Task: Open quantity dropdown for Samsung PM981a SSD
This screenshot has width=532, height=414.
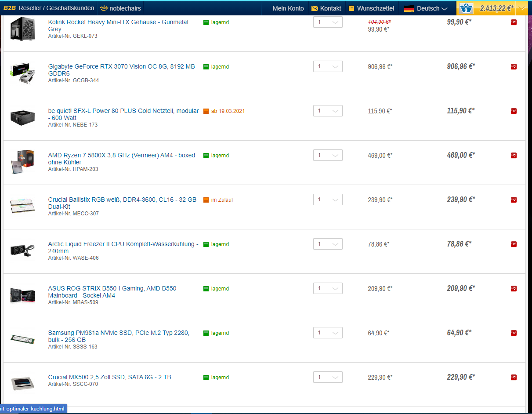Action: pyautogui.click(x=328, y=333)
